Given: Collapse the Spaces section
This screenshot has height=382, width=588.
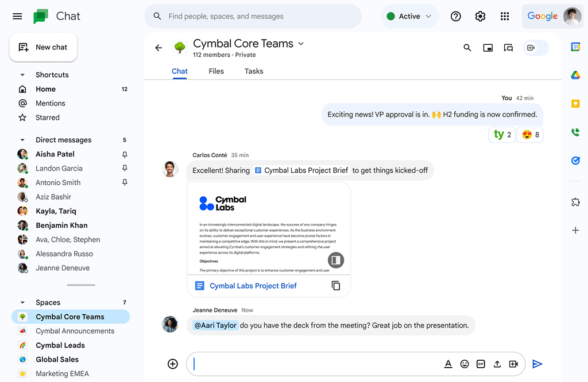Looking at the screenshot, I should tap(22, 302).
